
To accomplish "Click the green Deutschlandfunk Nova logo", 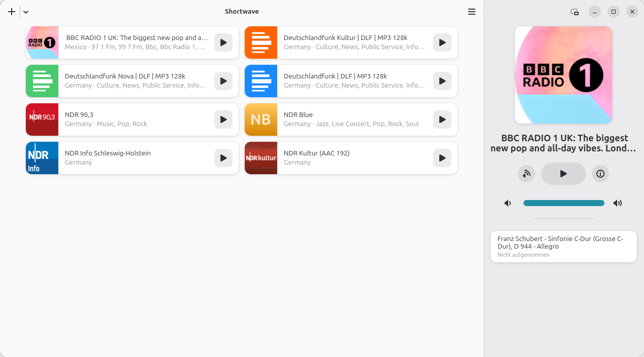I will pyautogui.click(x=42, y=81).
